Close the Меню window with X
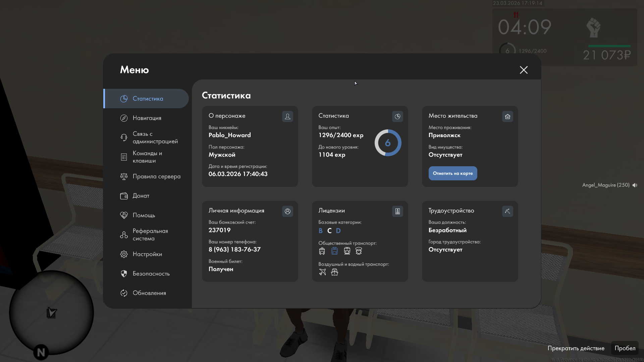Viewport: 644px width, 362px height. click(x=524, y=70)
